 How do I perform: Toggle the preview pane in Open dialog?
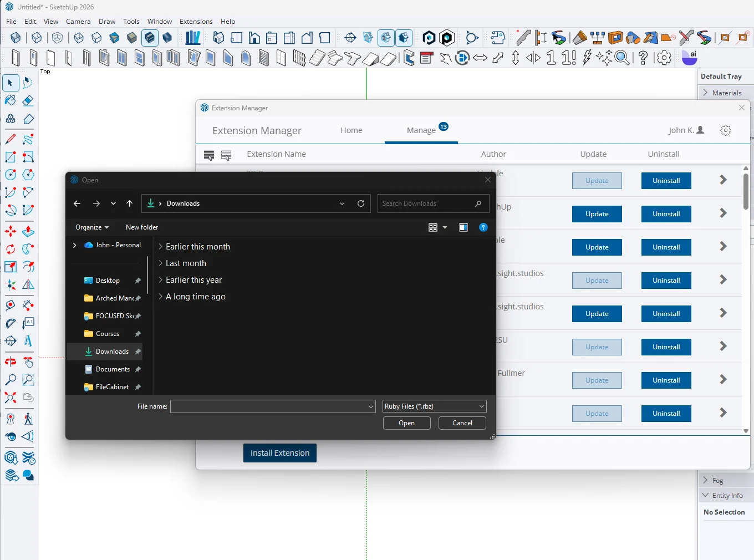[x=463, y=227]
